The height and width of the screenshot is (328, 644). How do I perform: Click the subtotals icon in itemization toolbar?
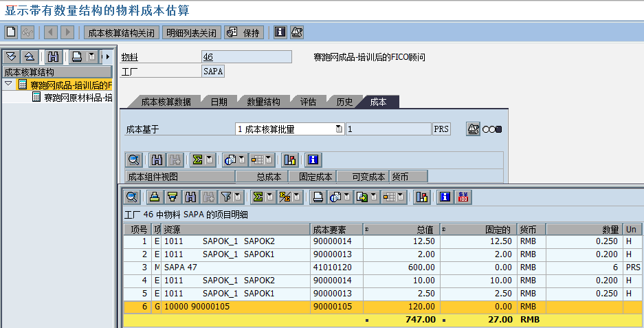coord(285,197)
